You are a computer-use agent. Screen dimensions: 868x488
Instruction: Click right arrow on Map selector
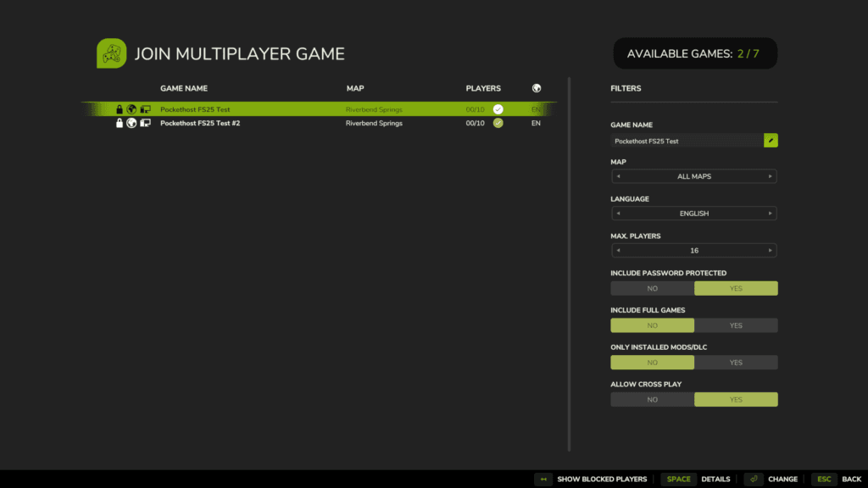point(770,176)
